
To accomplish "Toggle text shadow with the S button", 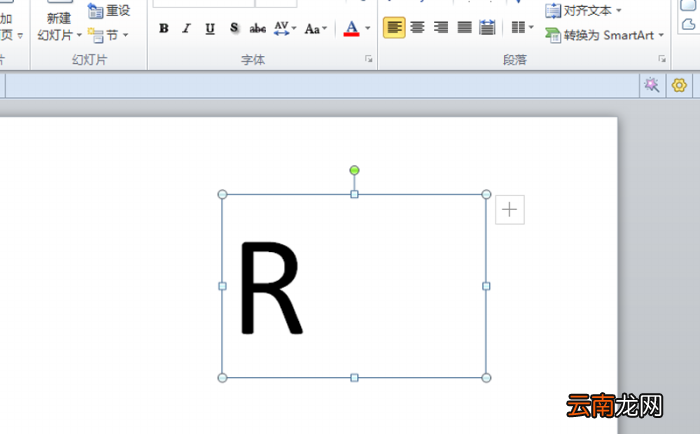I will coord(234,29).
